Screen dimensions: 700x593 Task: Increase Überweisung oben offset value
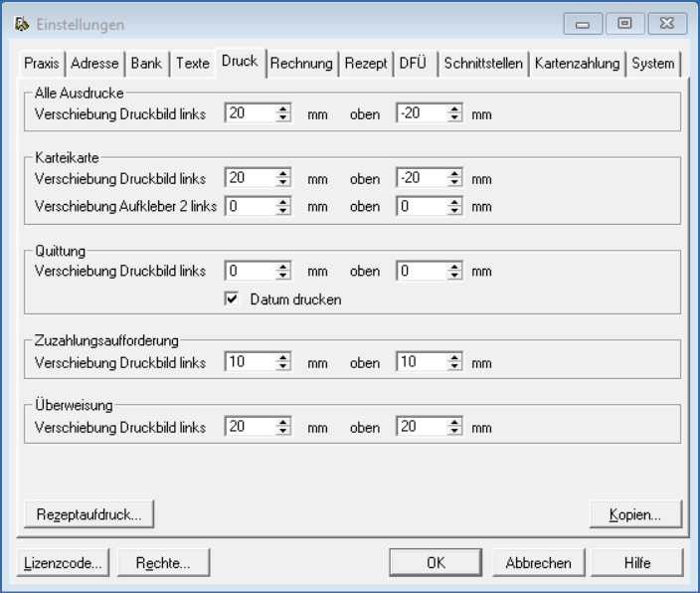click(454, 424)
